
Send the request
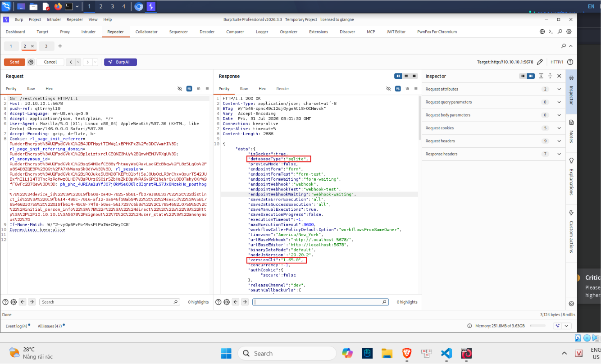[14, 62]
